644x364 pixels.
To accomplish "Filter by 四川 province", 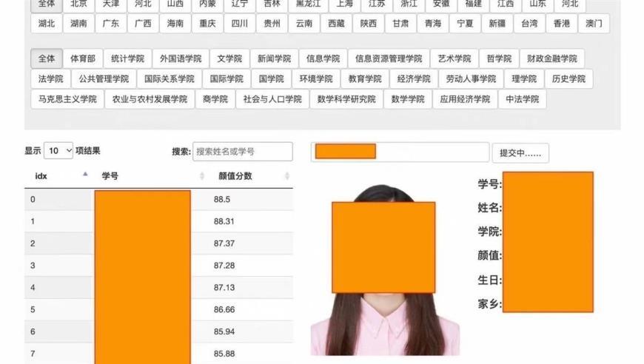I will [239, 24].
